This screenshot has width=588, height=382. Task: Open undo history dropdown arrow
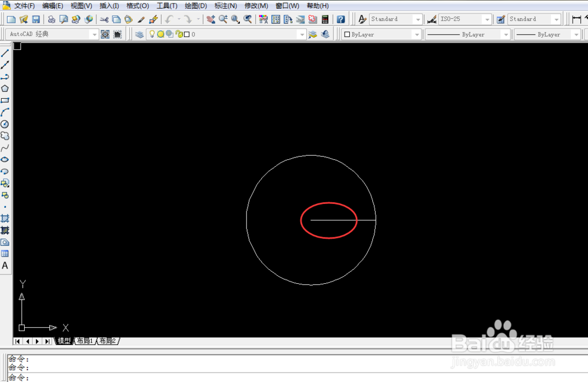[x=179, y=19]
